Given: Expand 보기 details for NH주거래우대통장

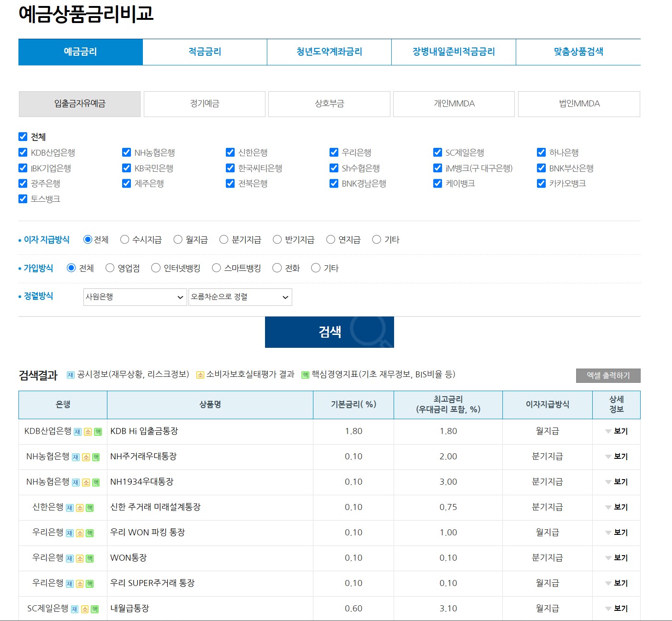Looking at the screenshot, I should pos(616,457).
